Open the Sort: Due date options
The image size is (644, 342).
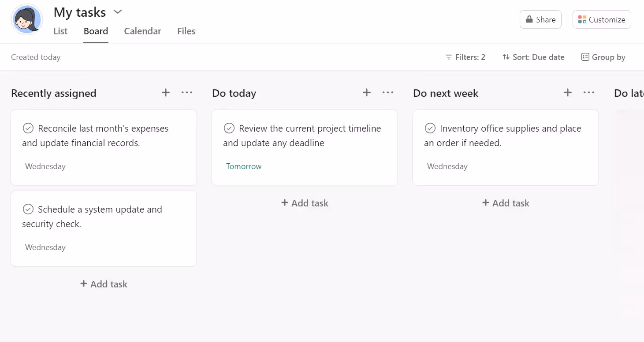(533, 57)
